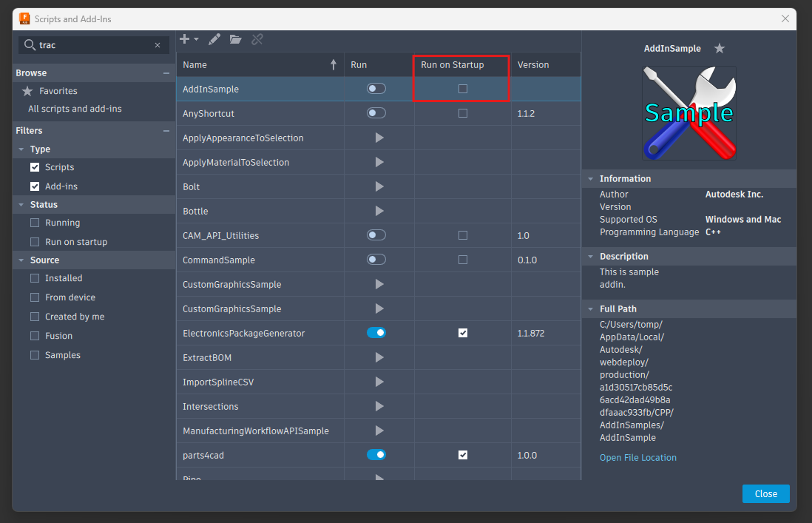Viewport: 812px width, 523px height.
Task: Run the ExtractBOM script play arrow
Action: tap(379, 357)
